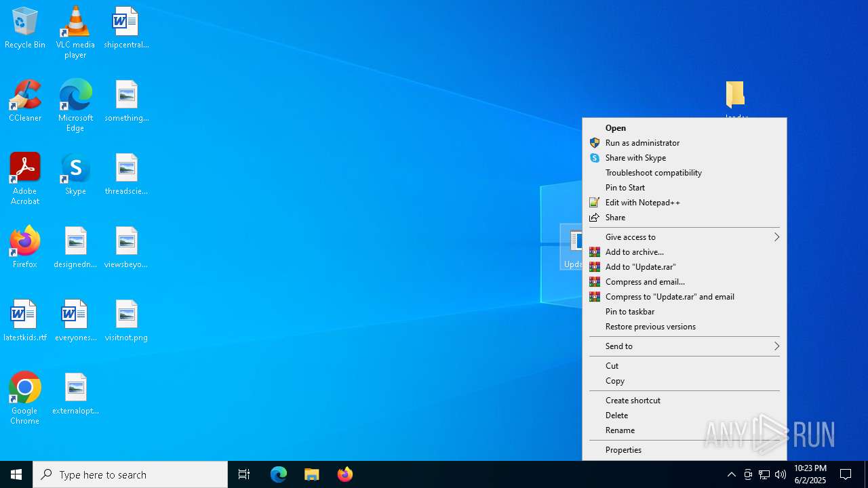Screen dimensions: 868x488
Task: Choose Copy in the context menu
Action: (684, 381)
